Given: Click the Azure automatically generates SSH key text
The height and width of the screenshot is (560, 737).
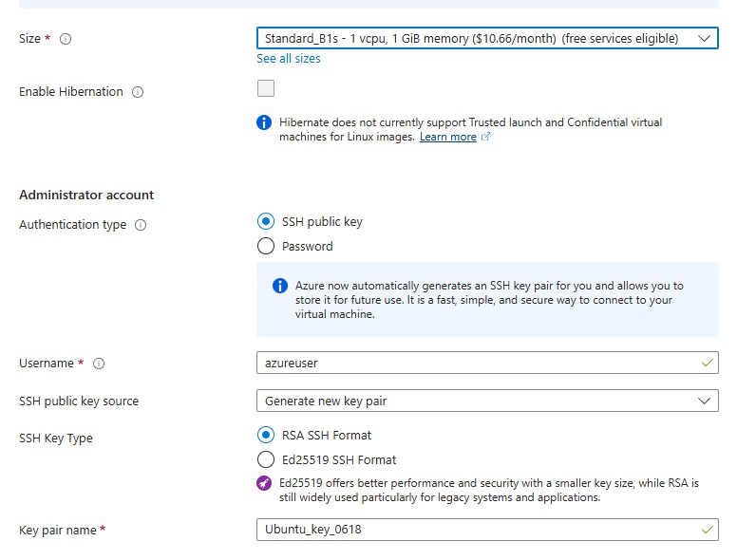Looking at the screenshot, I should tap(489, 300).
